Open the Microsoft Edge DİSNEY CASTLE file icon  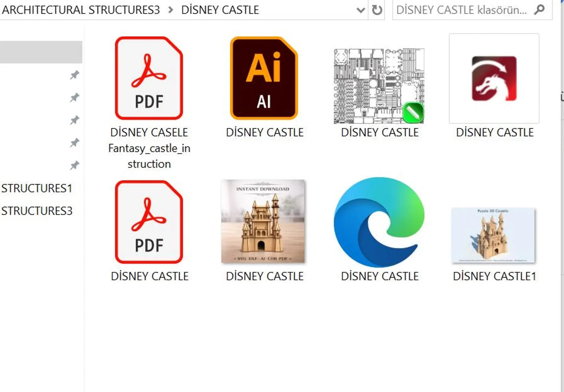(379, 222)
